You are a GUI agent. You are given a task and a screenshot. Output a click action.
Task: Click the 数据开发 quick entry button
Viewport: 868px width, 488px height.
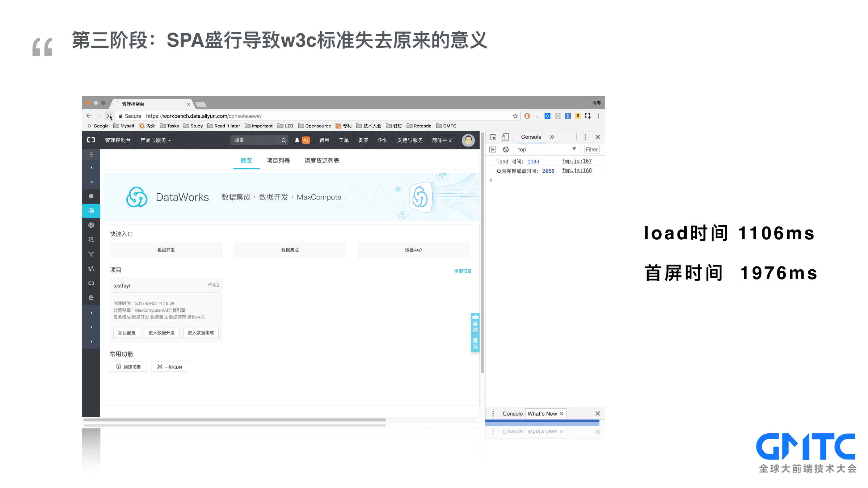click(166, 250)
